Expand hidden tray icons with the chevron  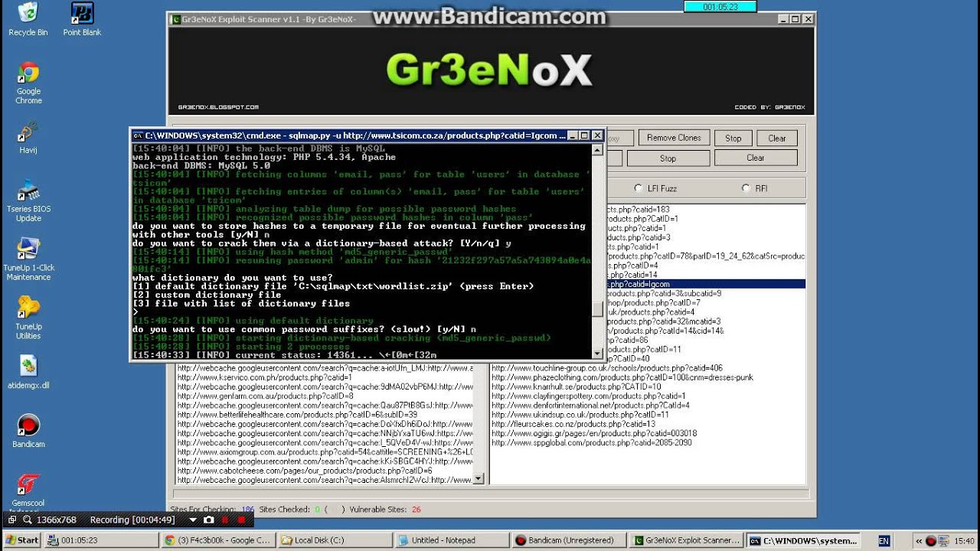[919, 540]
